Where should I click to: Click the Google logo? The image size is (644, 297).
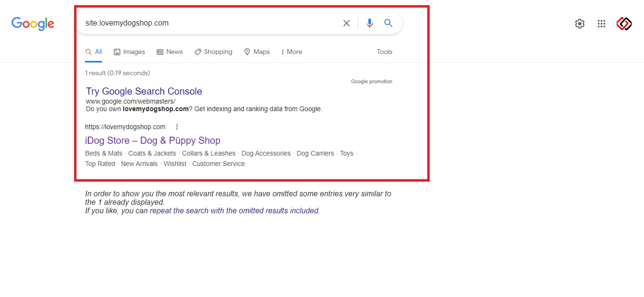click(x=33, y=23)
